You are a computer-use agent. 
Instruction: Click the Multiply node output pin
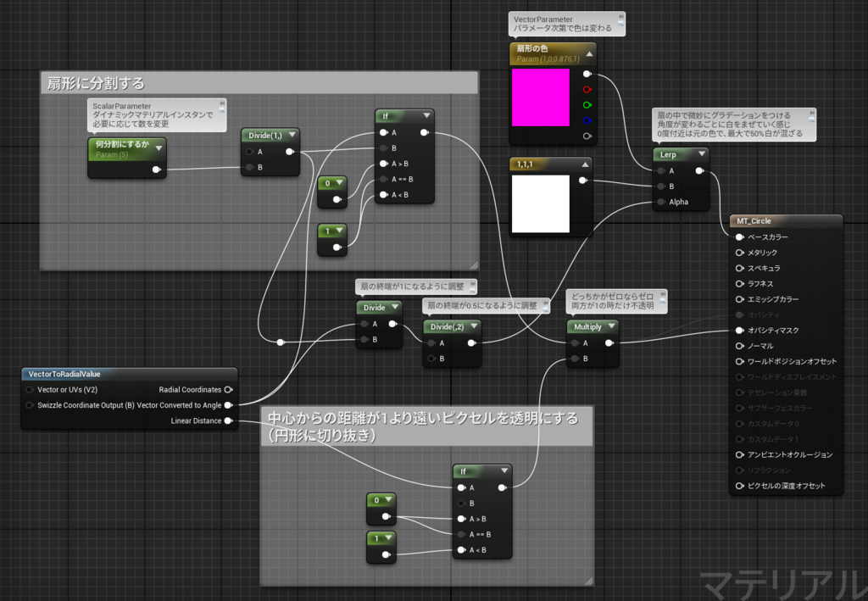(x=609, y=343)
